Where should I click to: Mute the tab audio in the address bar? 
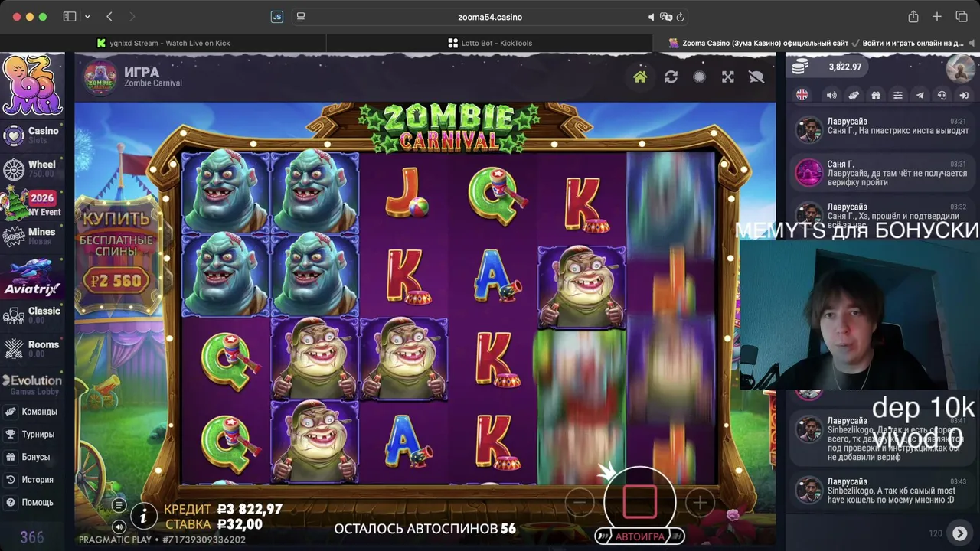652,17
